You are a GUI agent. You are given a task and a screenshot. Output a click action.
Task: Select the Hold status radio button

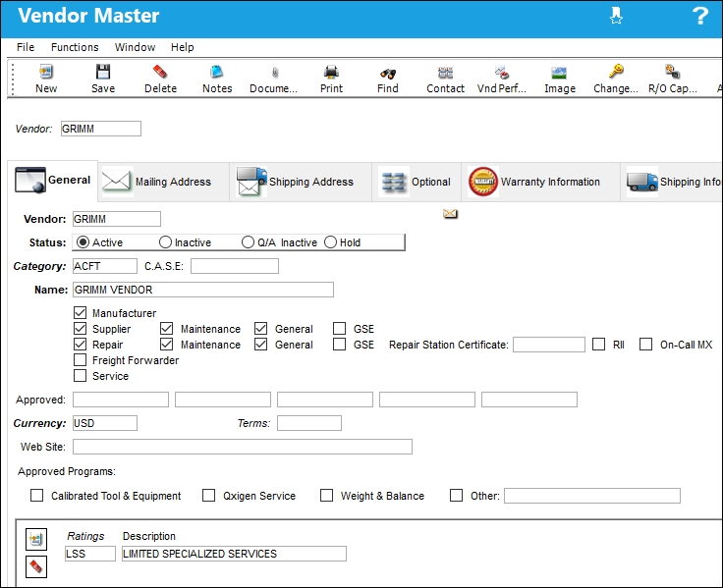click(330, 241)
